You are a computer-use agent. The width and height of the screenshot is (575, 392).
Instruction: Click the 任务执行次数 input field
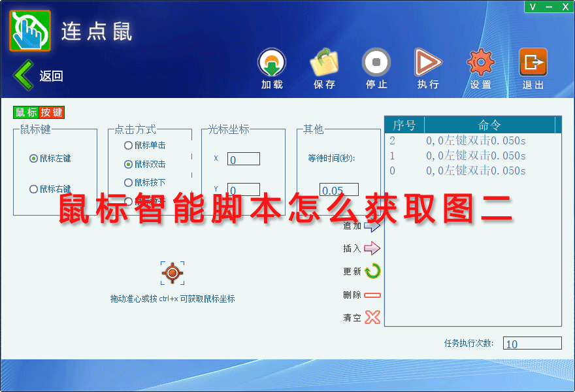tap(532, 343)
